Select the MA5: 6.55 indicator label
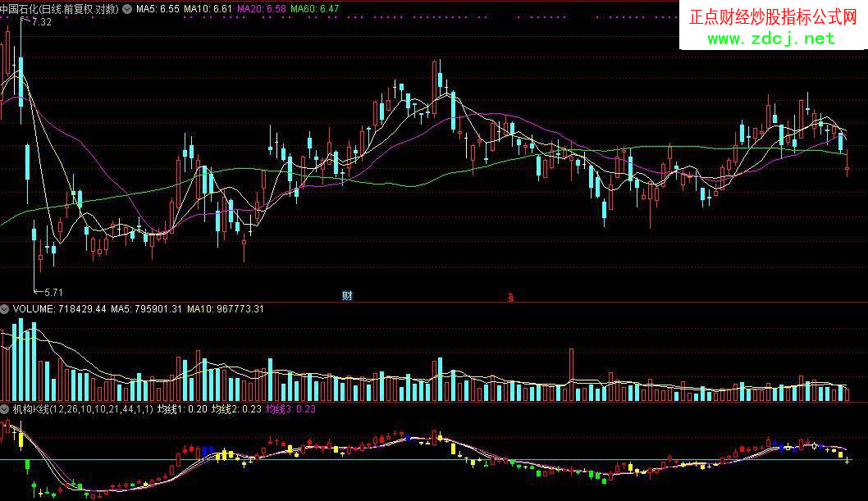The image size is (868, 501). pos(158,9)
